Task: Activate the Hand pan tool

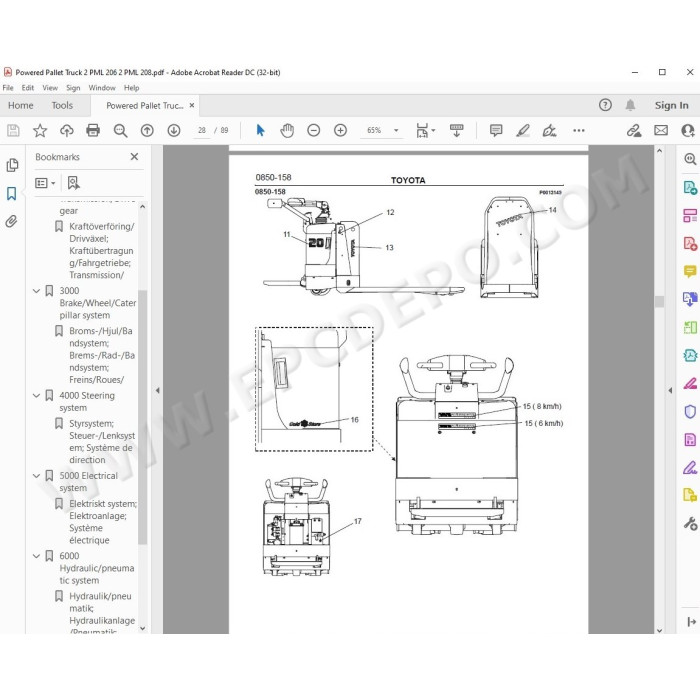Action: click(x=287, y=130)
